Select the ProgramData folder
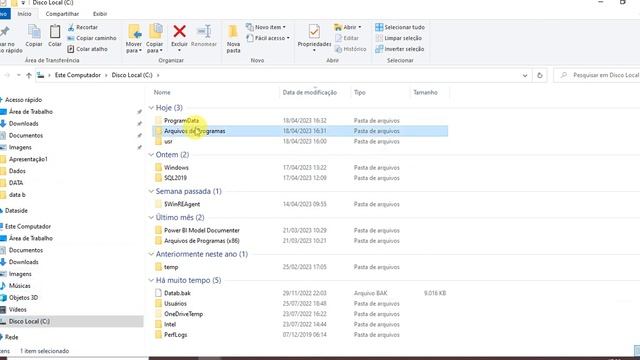The height and width of the screenshot is (360, 640). 300,120
